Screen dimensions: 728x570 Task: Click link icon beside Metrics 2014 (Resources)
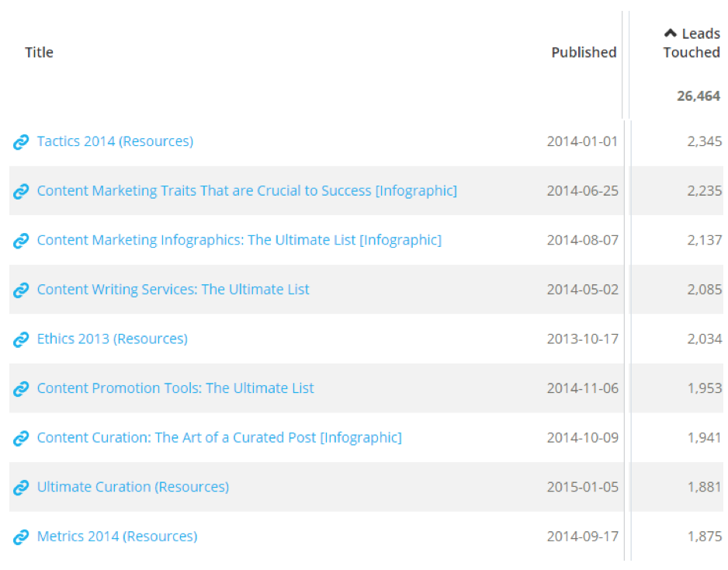(21, 537)
